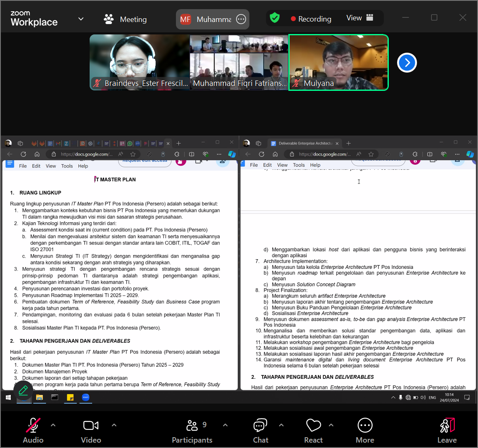Leave the Zoom meeting

[447, 430]
